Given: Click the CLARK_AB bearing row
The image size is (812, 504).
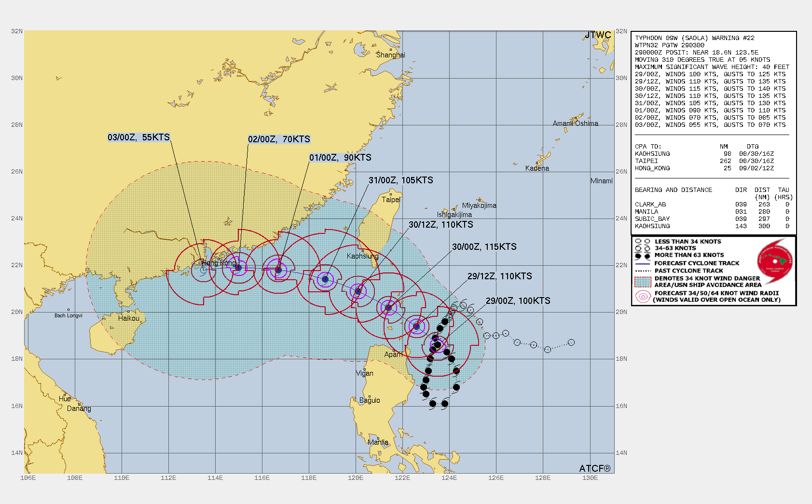Looking at the screenshot, I should point(712,204).
